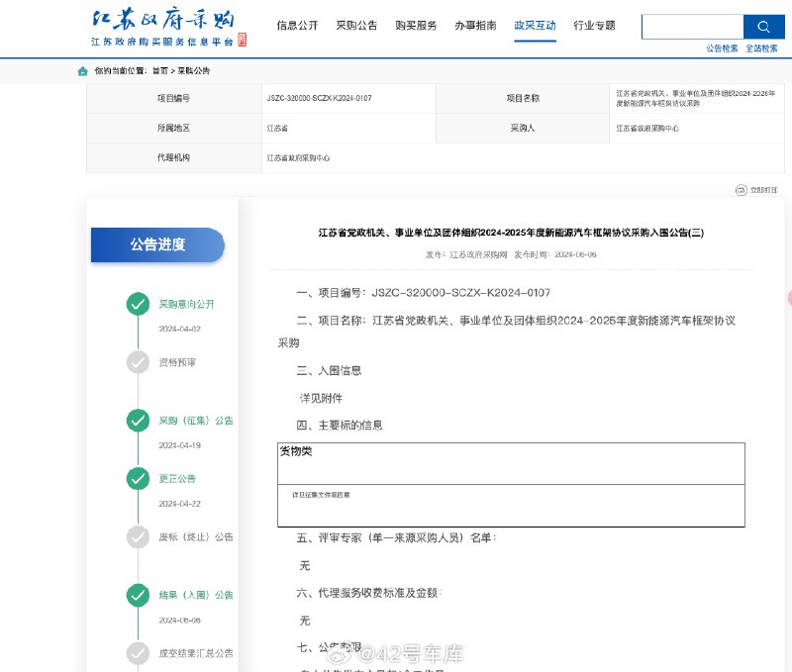This screenshot has height=672, width=792.
Task: Click the 江苏省 region cell
Action: [x=348, y=129]
